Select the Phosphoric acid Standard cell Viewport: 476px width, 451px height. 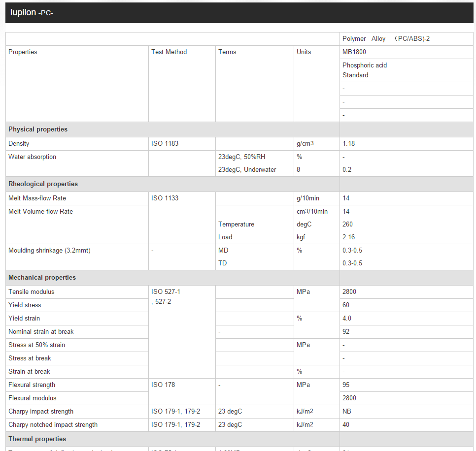(x=406, y=70)
